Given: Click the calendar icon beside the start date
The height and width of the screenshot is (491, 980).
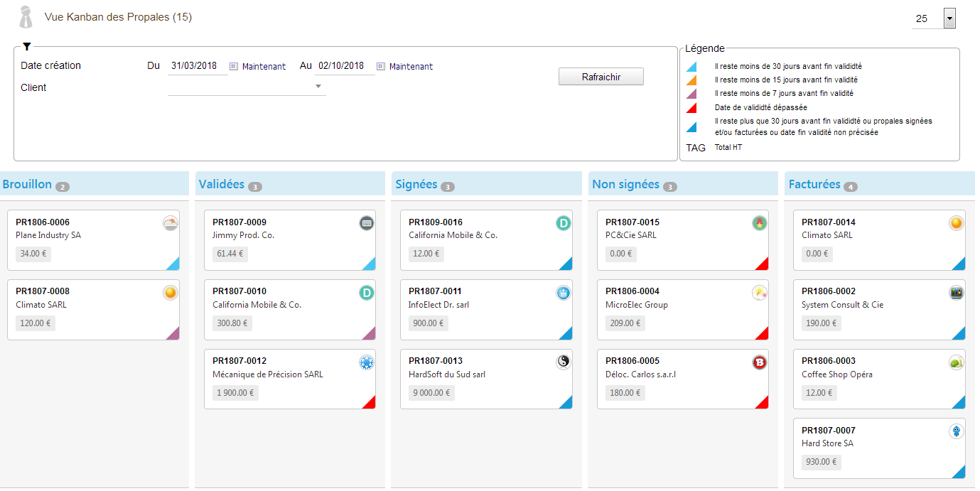Looking at the screenshot, I should (233, 67).
